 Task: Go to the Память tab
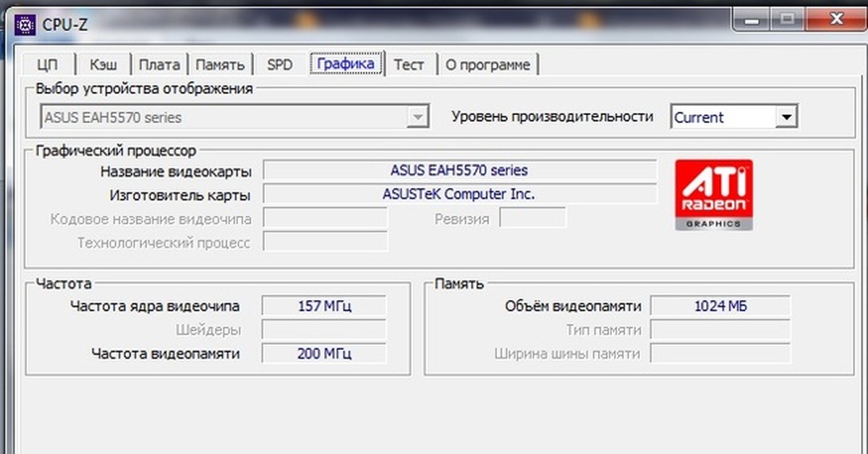point(220,64)
